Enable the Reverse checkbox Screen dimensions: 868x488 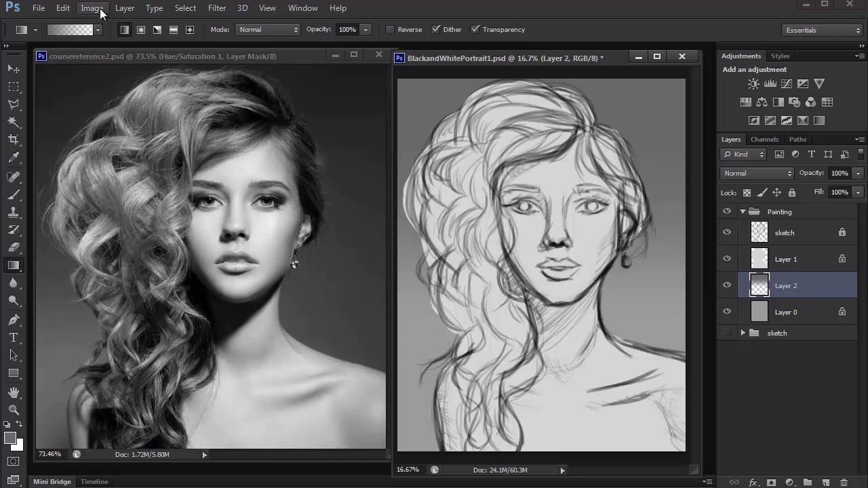[x=390, y=30]
